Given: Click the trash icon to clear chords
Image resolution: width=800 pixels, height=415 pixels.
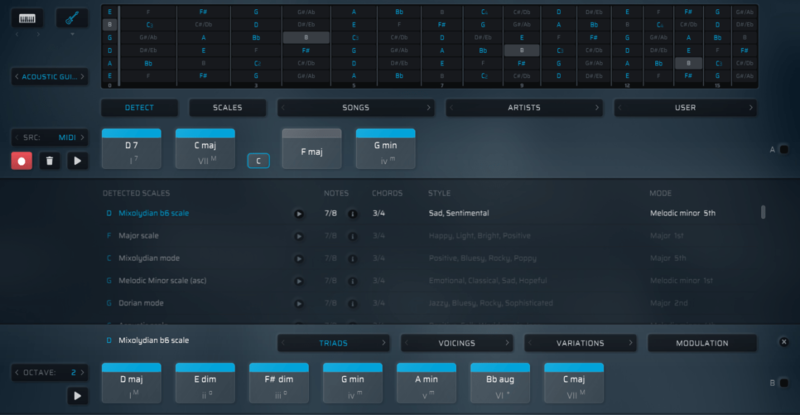Looking at the screenshot, I should tap(48, 160).
